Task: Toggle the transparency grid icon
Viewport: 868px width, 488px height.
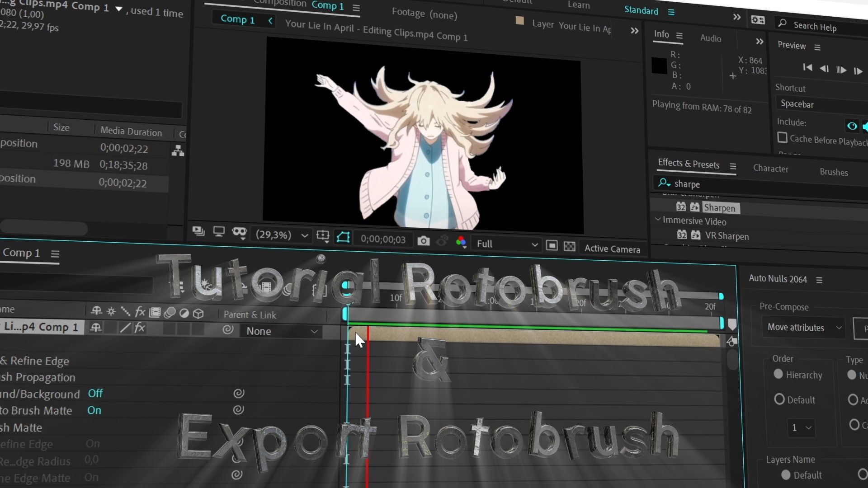Action: click(570, 246)
